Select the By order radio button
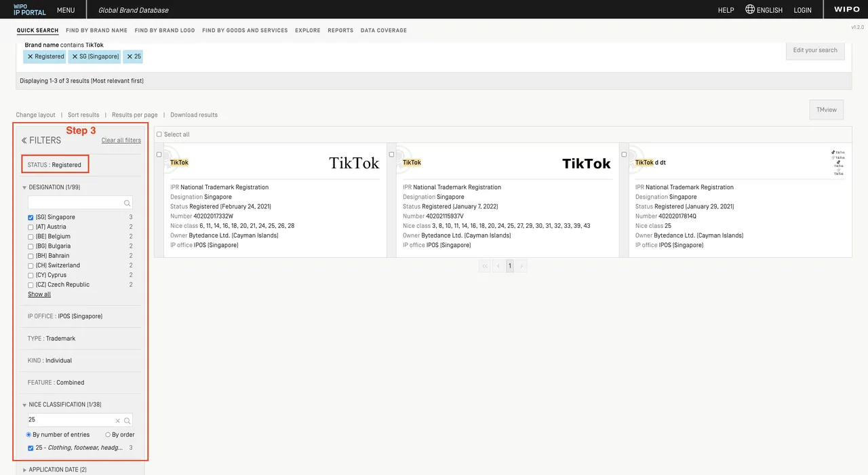Viewport: 868px width, 475px height. pyautogui.click(x=108, y=434)
